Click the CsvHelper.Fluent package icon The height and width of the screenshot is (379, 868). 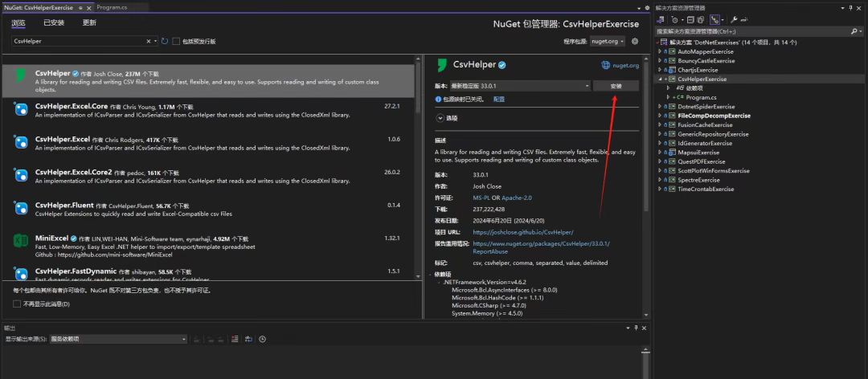click(20, 208)
